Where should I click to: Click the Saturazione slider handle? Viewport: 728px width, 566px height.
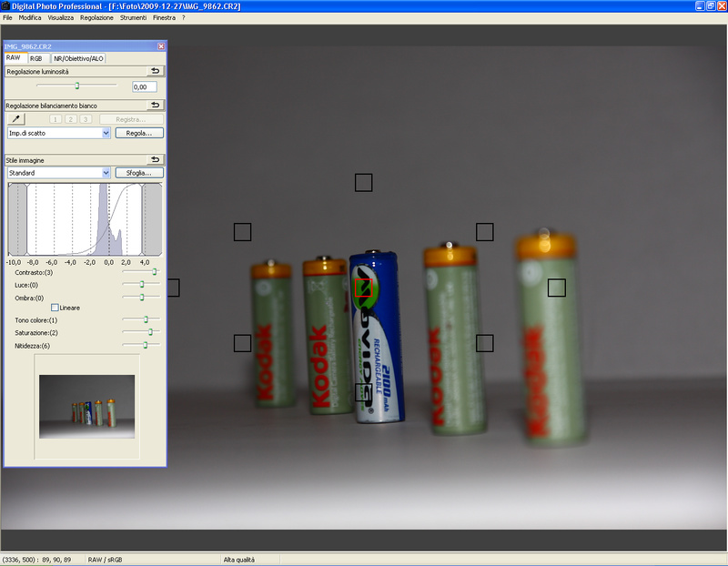click(x=150, y=332)
